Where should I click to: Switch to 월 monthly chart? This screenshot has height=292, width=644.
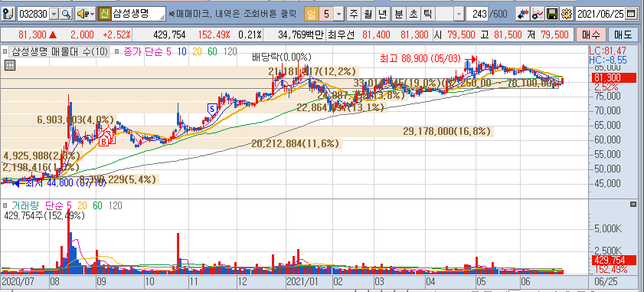(368, 15)
